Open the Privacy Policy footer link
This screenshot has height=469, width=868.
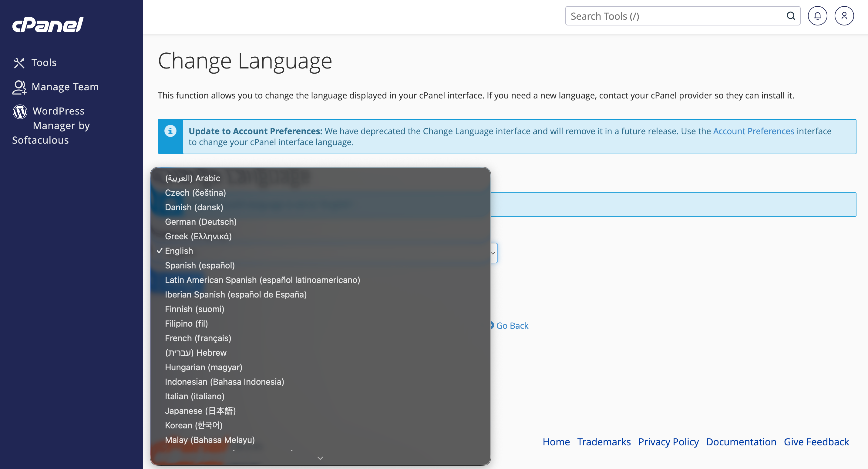click(668, 442)
